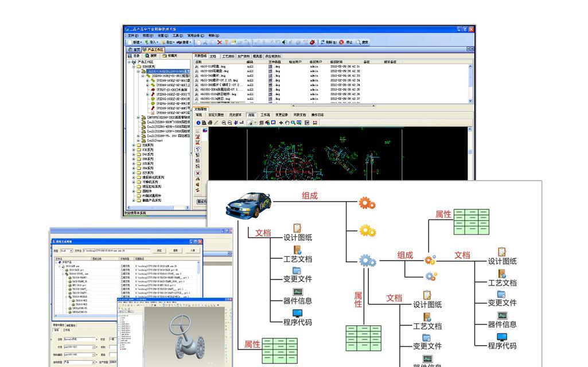This screenshot has height=367, width=588.
Task: Click the file list vertical scrollbar
Action: click(470, 83)
